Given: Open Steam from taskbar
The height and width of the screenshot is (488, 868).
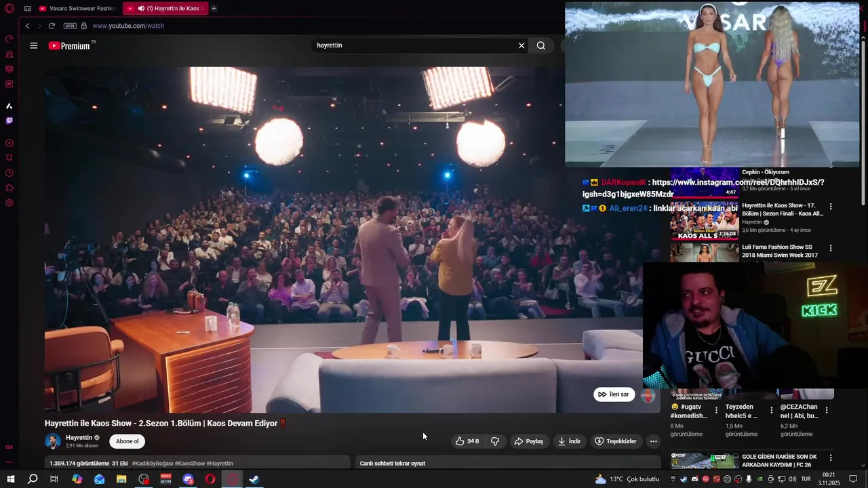Looking at the screenshot, I should point(254,479).
